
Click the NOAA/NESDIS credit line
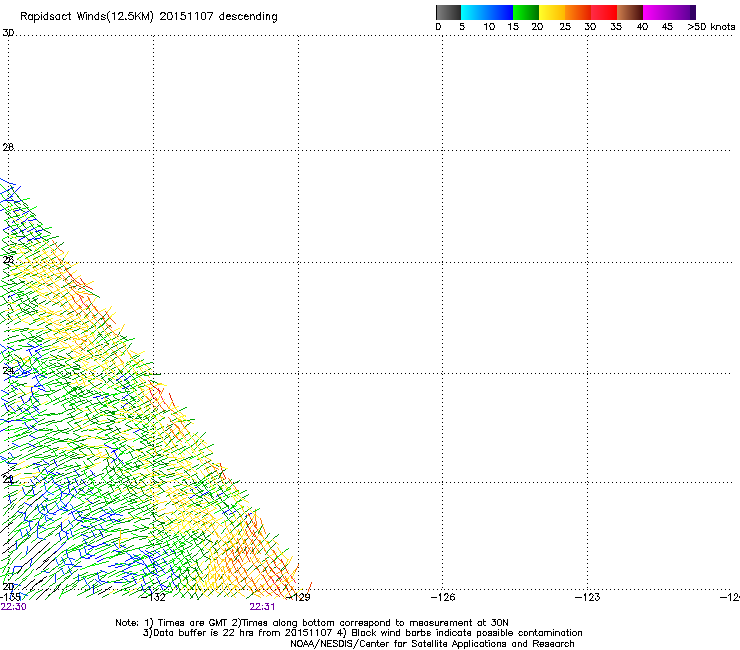(432, 644)
